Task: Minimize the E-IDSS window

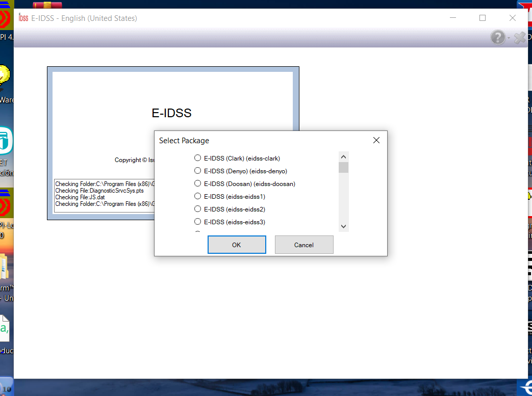Action: click(x=453, y=18)
